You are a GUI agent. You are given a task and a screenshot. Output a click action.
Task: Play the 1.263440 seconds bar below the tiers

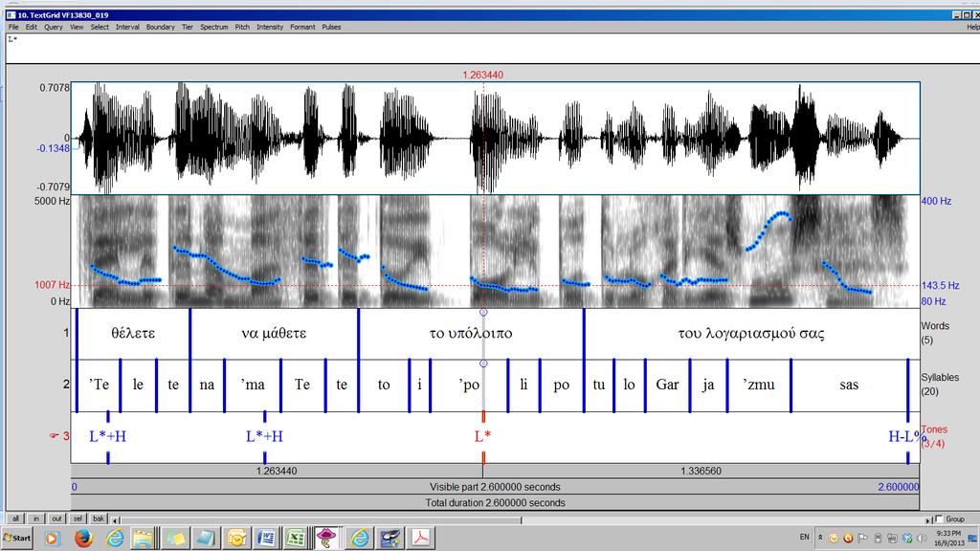pos(277,471)
